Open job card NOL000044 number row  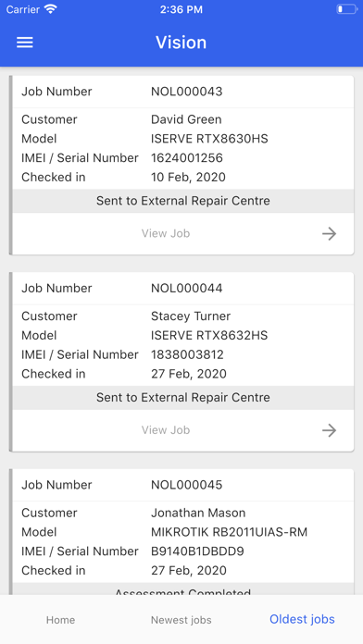click(183, 288)
